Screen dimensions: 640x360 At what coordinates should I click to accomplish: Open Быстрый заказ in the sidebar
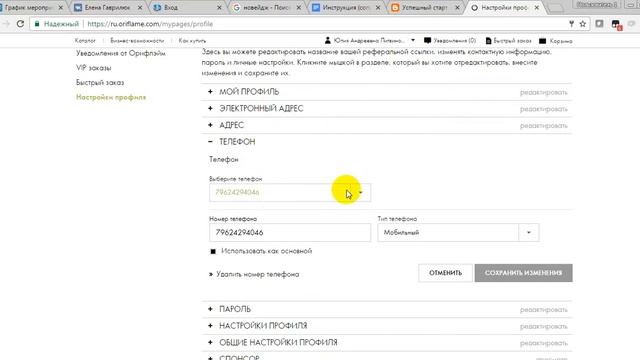pos(100,82)
